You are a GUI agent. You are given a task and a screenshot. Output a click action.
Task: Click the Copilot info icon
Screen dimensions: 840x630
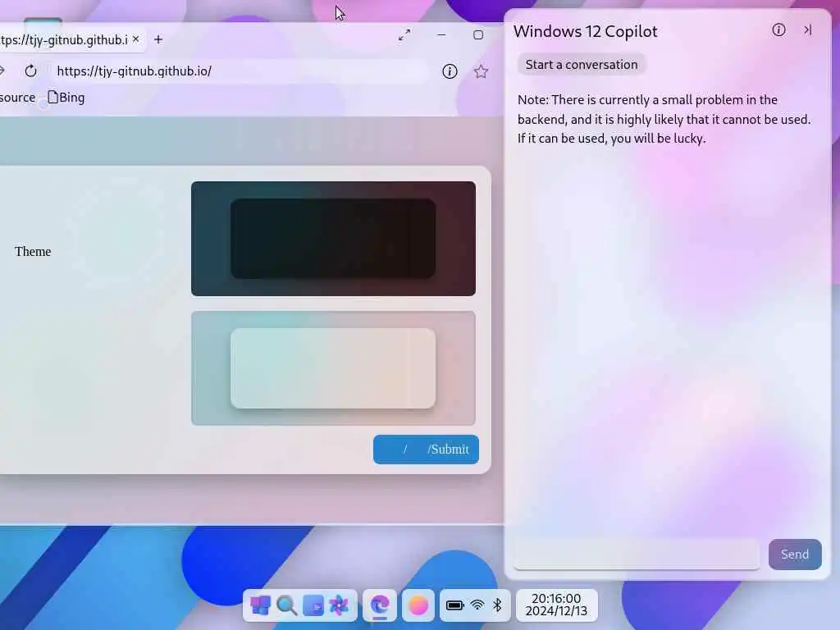pyautogui.click(x=779, y=30)
